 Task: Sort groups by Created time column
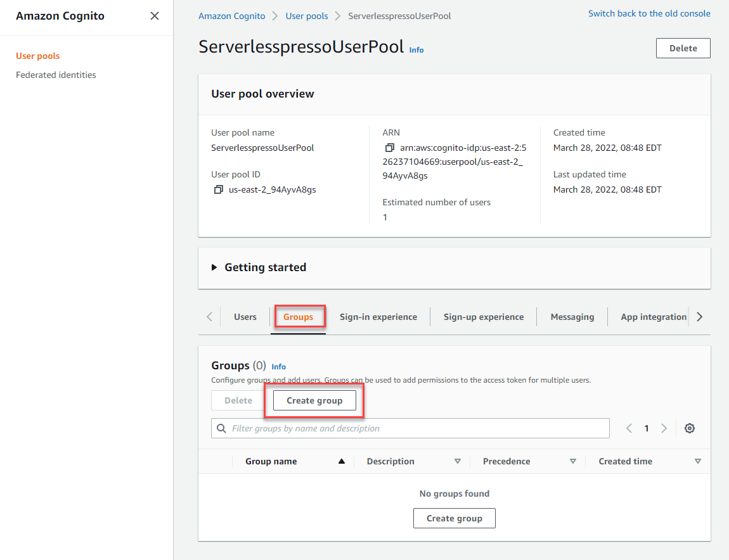click(x=698, y=461)
